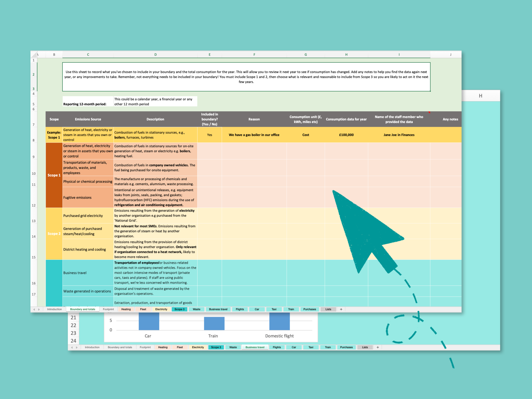The image size is (532, 399).
Task: Open Electricity tab in back window
Action: click(198, 347)
